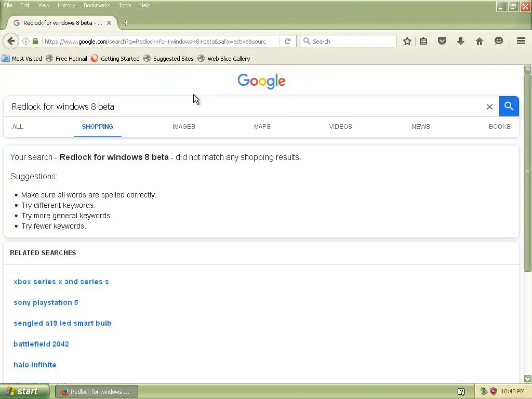Open the Help menu
Viewport: 532px width, 399px height.
click(x=144, y=5)
